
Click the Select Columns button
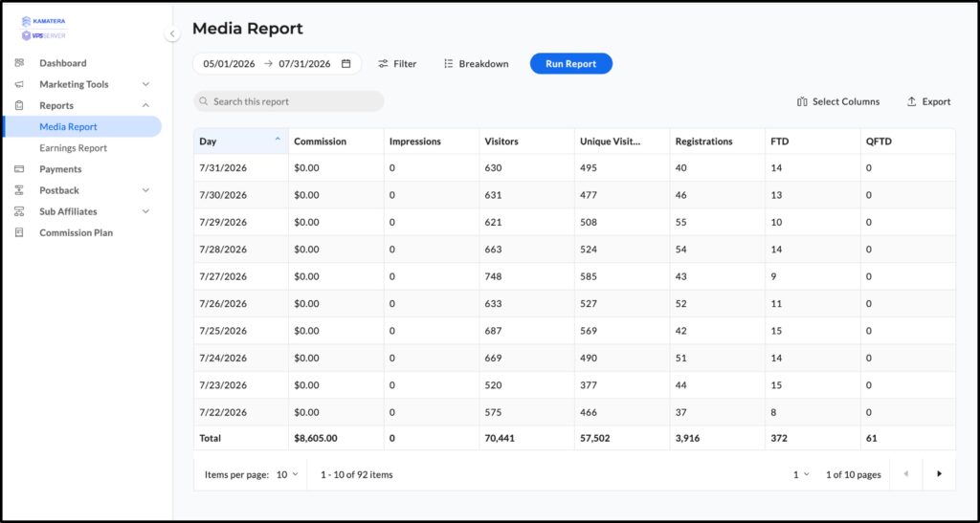point(838,101)
